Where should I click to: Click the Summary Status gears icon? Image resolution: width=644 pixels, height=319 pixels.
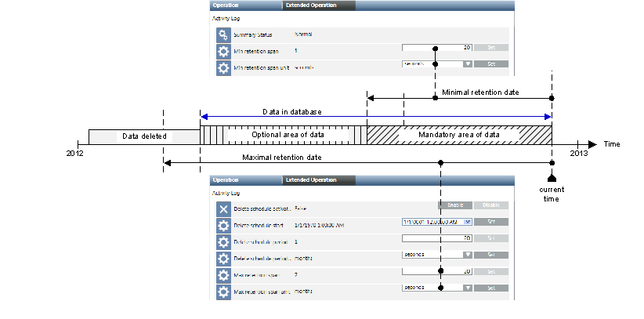coord(223,35)
